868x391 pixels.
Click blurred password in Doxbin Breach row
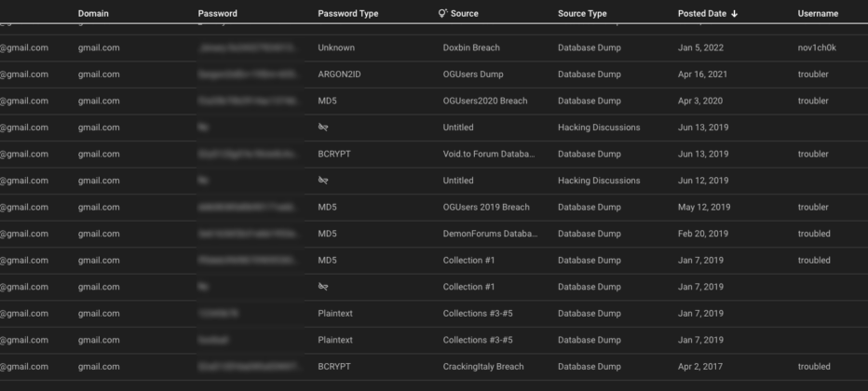pos(249,47)
